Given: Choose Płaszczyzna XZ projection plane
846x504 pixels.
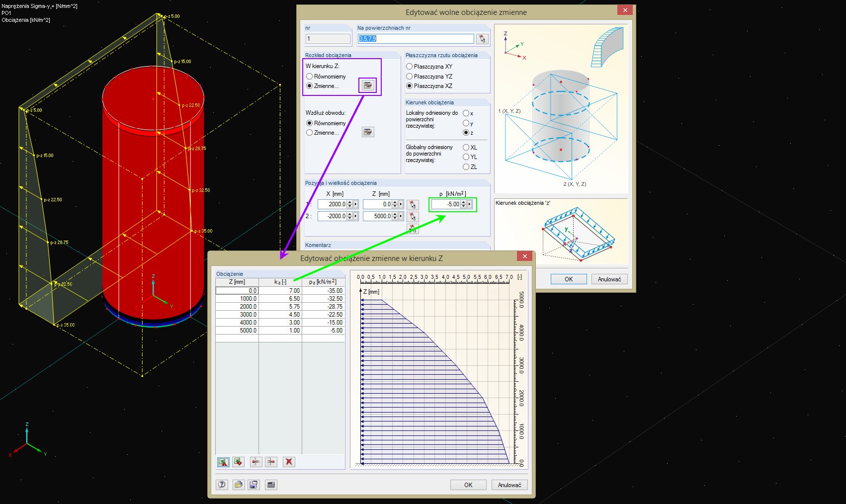Looking at the screenshot, I should click(x=410, y=86).
